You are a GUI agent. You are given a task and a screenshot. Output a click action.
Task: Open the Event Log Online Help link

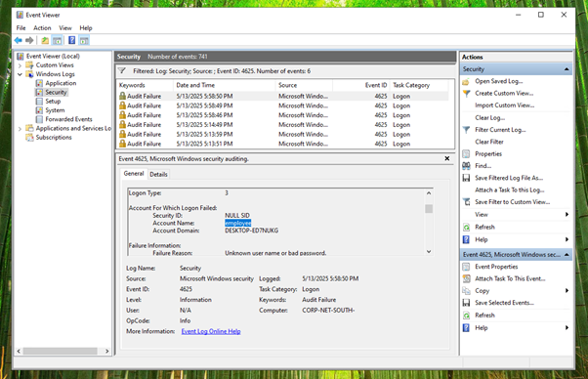211,331
